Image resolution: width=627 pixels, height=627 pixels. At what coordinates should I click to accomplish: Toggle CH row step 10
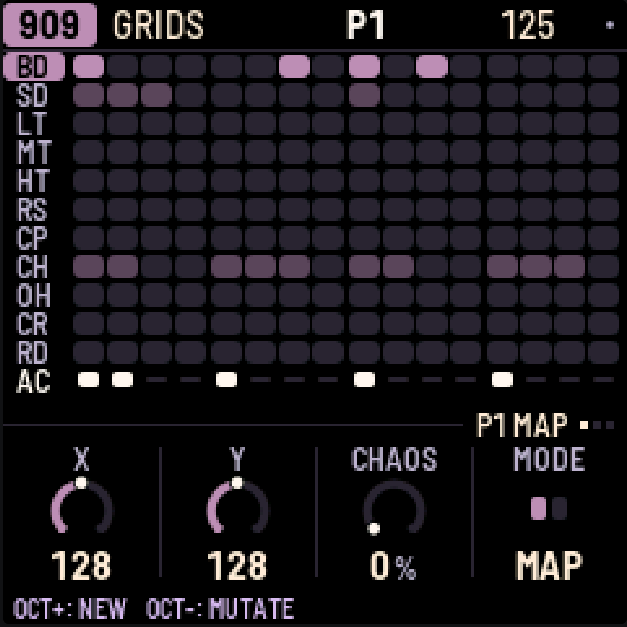click(x=398, y=266)
